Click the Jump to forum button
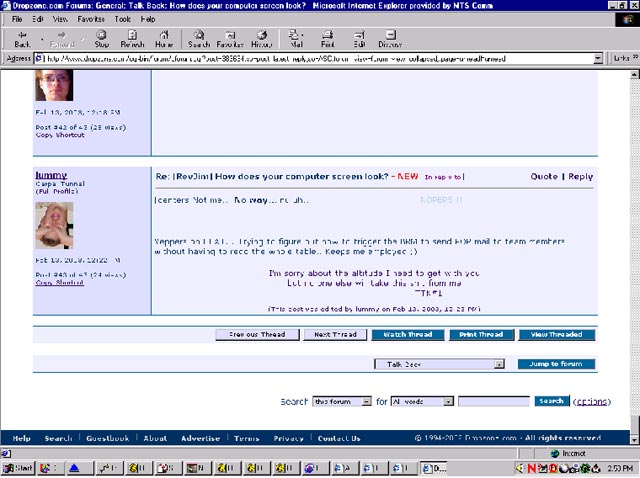This screenshot has width=640, height=478. (556, 364)
